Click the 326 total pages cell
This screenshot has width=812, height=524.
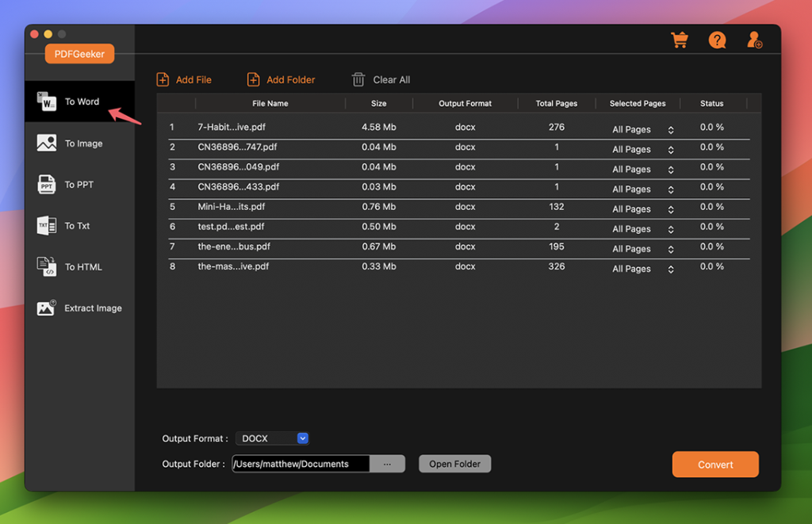click(x=556, y=266)
